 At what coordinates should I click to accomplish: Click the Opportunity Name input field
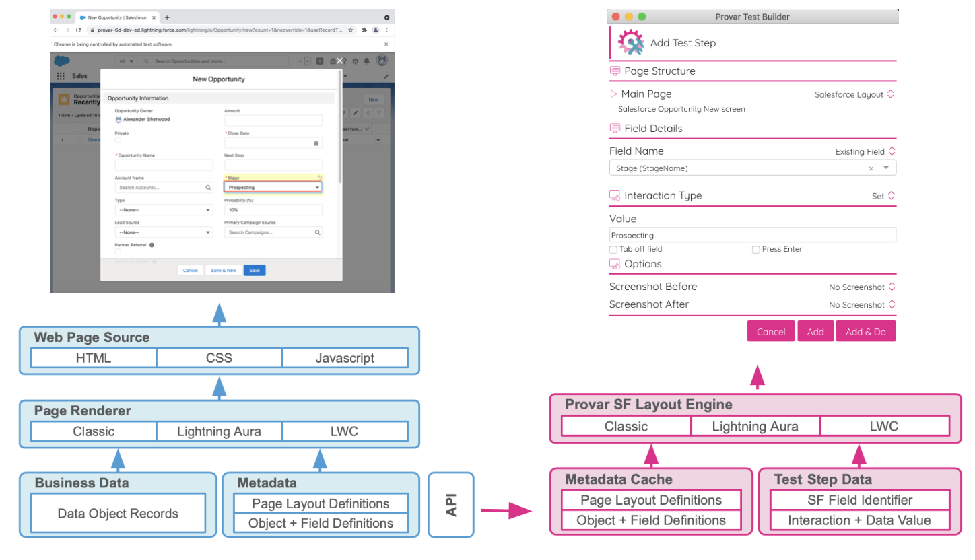pos(164,165)
